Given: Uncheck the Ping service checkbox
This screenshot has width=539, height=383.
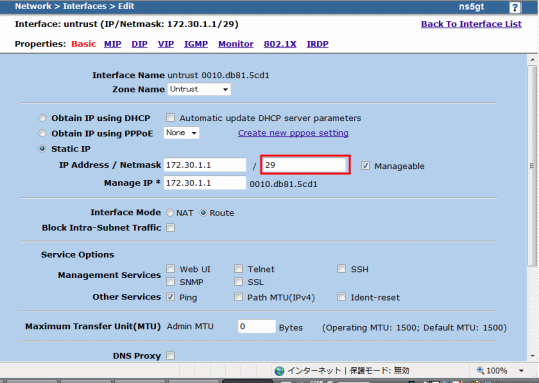Looking at the screenshot, I should coord(170,297).
